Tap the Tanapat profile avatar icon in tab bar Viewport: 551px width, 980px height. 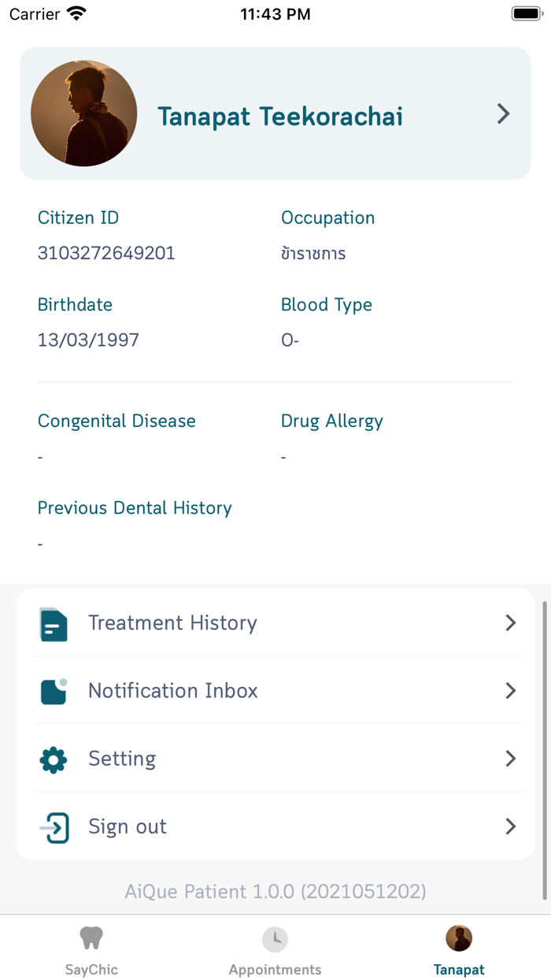pyautogui.click(x=459, y=937)
